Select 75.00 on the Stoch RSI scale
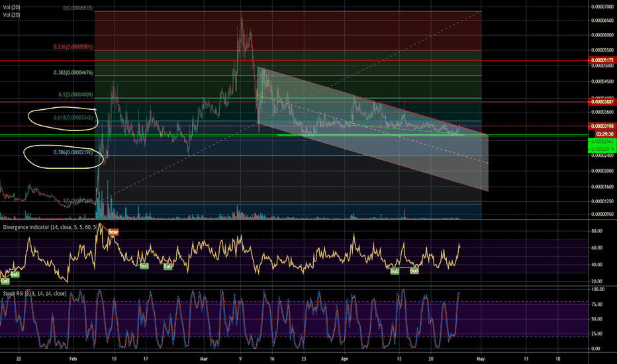This screenshot has height=364, width=617. coord(597,304)
